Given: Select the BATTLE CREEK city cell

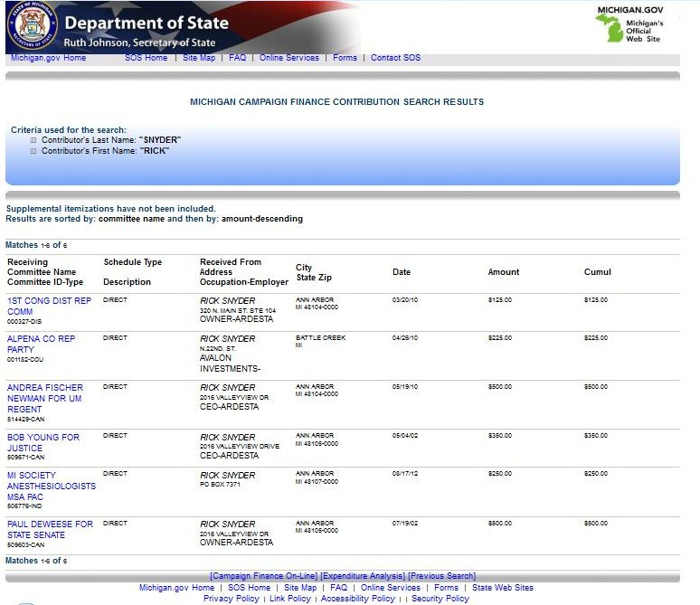Looking at the screenshot, I should click(x=320, y=338).
